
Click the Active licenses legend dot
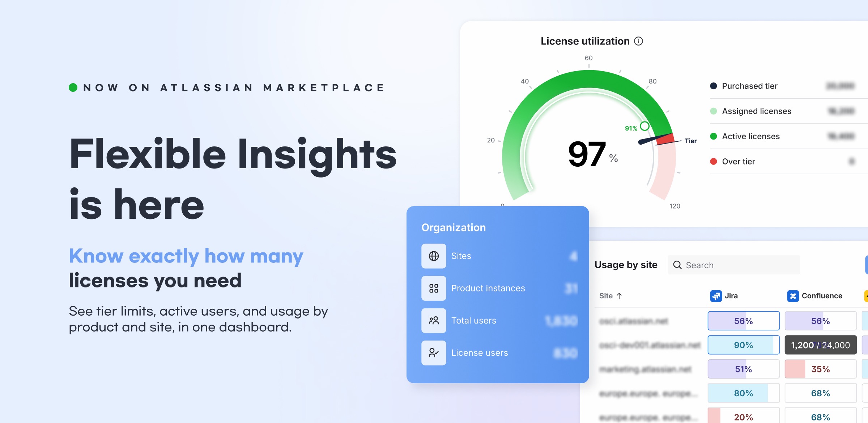714,136
